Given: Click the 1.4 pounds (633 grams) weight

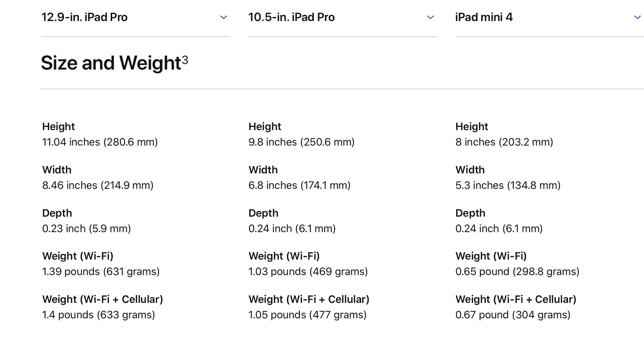Looking at the screenshot, I should tap(99, 315).
